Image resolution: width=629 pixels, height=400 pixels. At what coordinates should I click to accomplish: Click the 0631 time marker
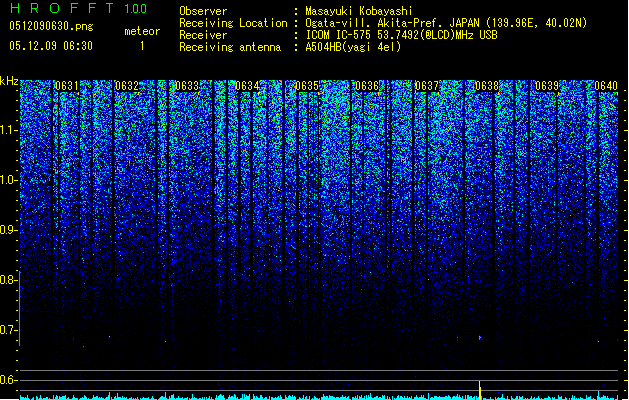tap(67, 86)
